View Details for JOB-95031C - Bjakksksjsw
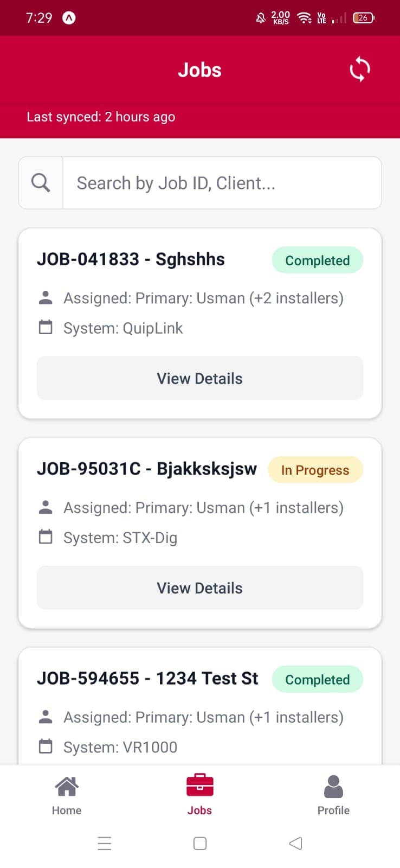This screenshot has height=868, width=400. coord(199,588)
